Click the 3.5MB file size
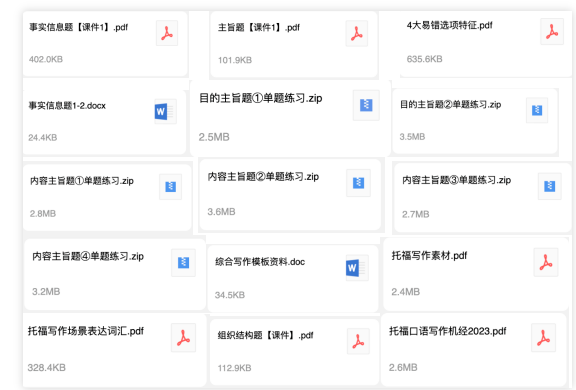This screenshot has width=576, height=390. point(412,137)
